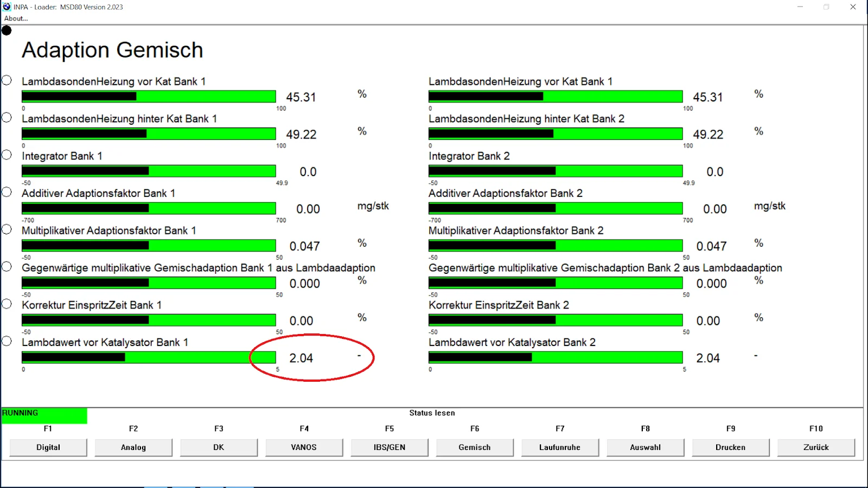Viewport: 868px width, 488px height.
Task: Click the Auswahl button
Action: [x=645, y=447]
